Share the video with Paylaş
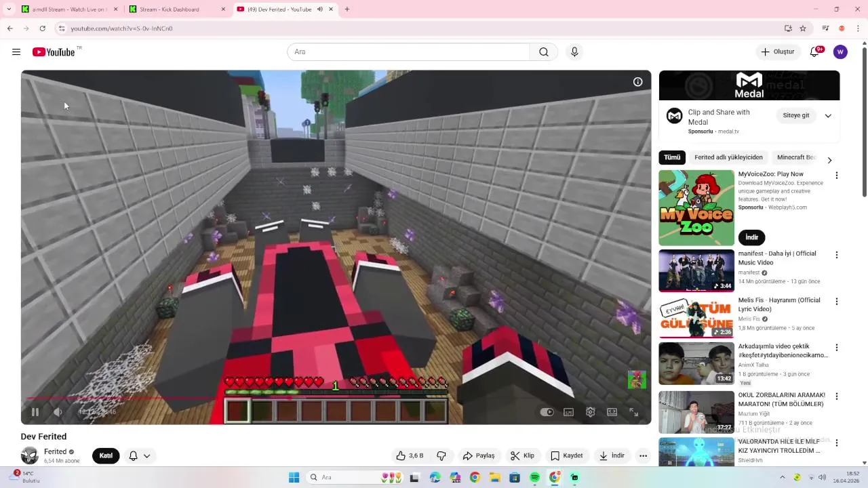 pos(479,455)
